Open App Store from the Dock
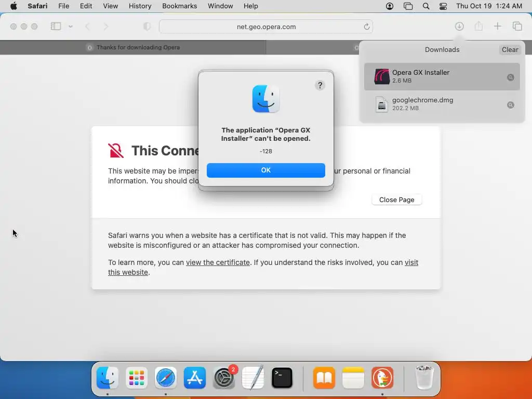 (195, 378)
